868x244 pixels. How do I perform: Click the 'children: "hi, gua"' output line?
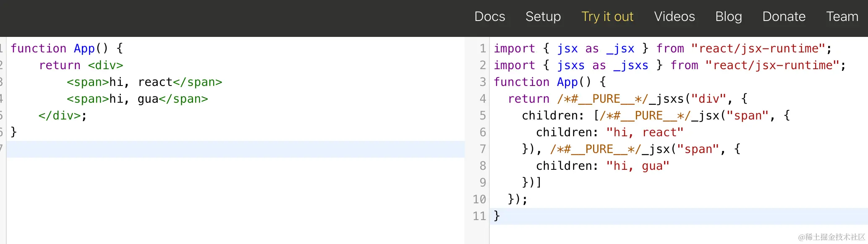click(x=602, y=166)
